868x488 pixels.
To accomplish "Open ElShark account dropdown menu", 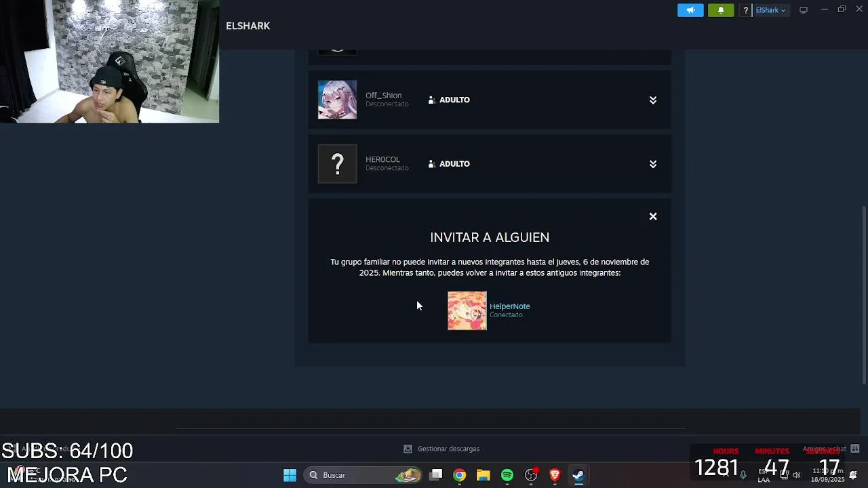I will [x=771, y=10].
